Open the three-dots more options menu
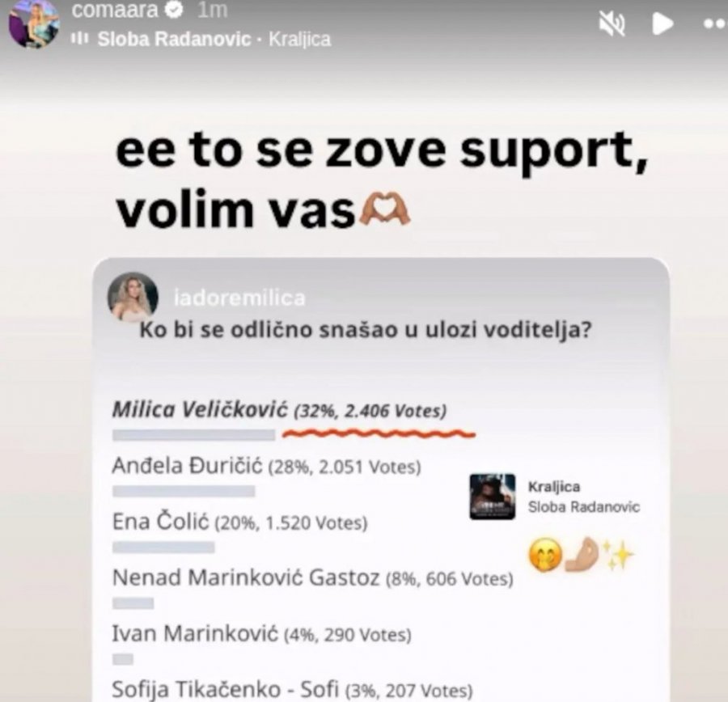Viewport: 728px width, 702px height. pyautogui.click(x=714, y=23)
